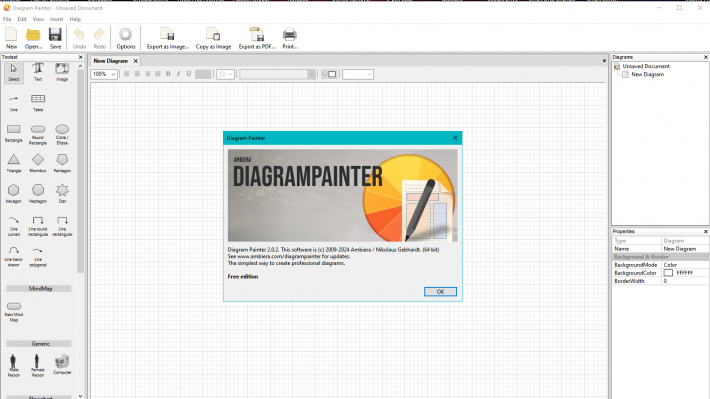The height and width of the screenshot is (399, 710).
Task: Select New Diagram in Diagrams tree
Action: [x=648, y=74]
